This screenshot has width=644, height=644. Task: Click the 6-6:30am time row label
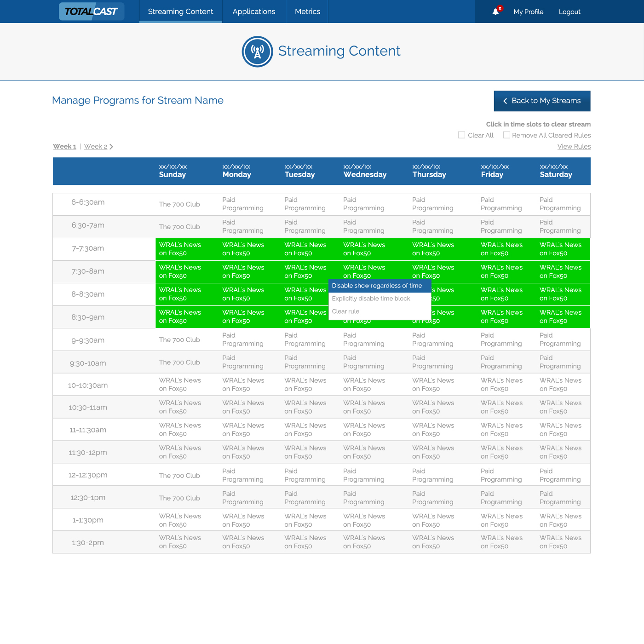tap(88, 202)
